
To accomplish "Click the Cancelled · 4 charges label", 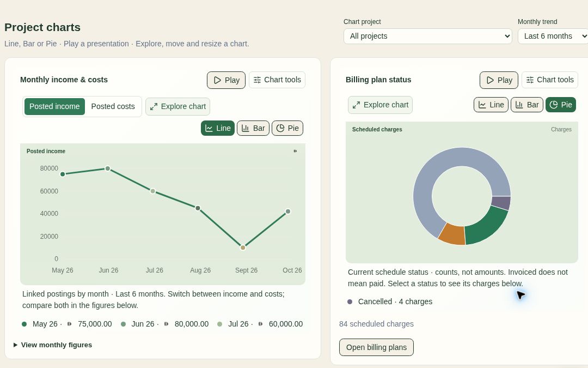I will point(395,302).
